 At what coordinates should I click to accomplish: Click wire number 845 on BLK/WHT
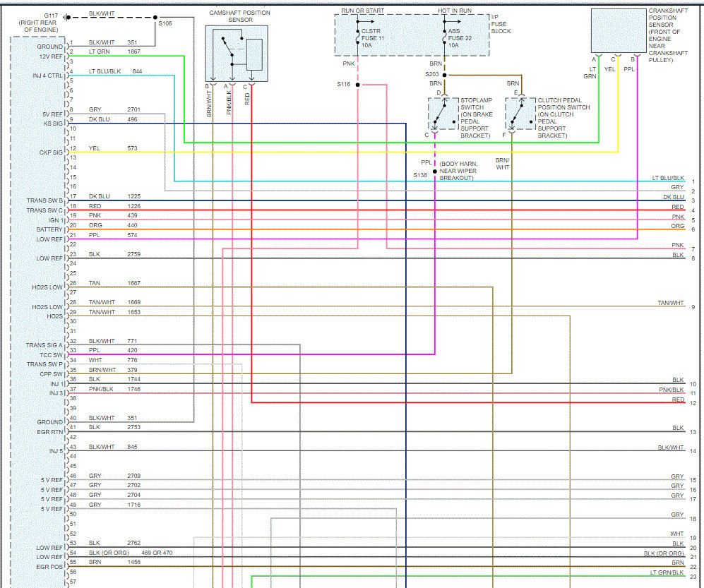pos(132,447)
